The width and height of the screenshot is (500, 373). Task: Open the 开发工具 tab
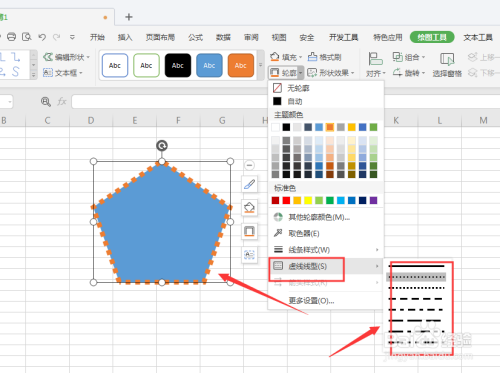coord(343,37)
